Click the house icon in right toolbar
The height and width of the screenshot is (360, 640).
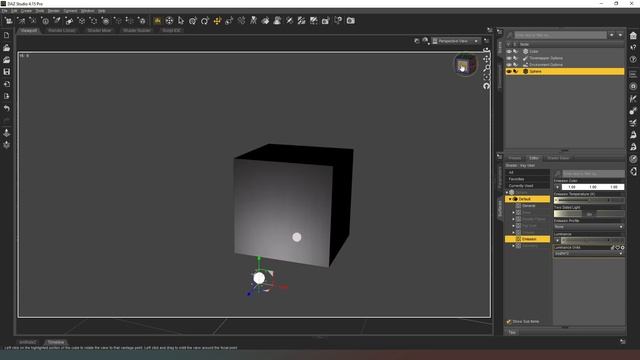(633, 36)
